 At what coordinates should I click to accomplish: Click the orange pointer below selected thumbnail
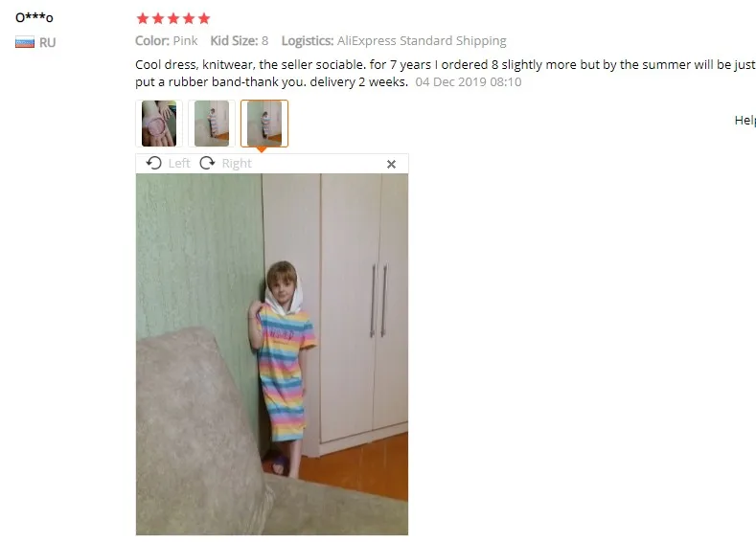(262, 149)
